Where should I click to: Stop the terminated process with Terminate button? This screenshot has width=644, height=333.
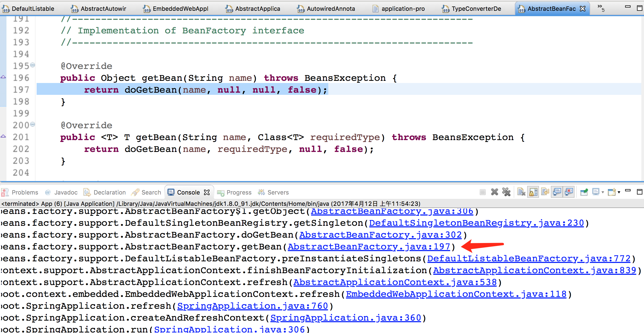(x=482, y=192)
